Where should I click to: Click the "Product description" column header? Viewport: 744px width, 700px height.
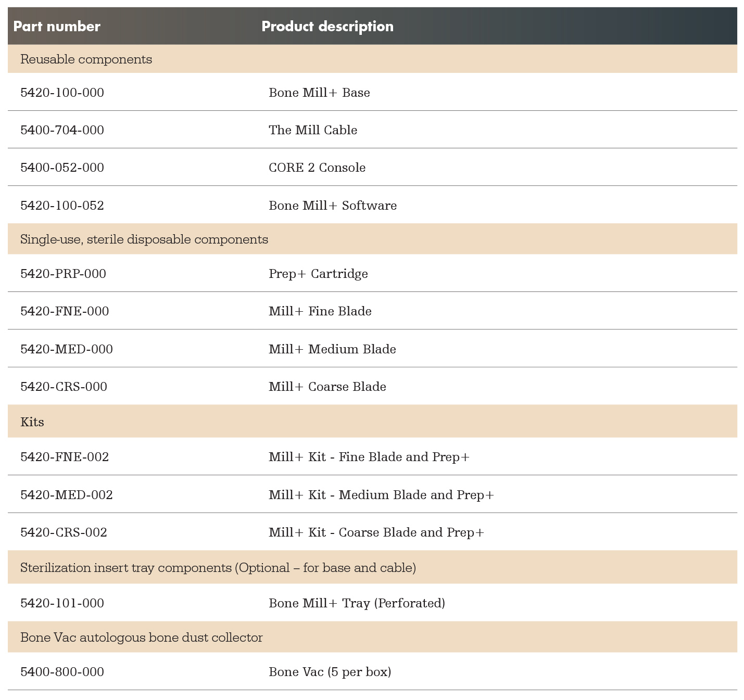click(327, 26)
